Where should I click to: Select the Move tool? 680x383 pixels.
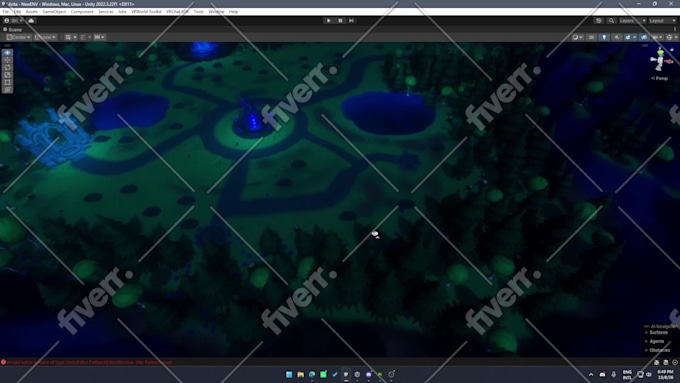[7, 60]
